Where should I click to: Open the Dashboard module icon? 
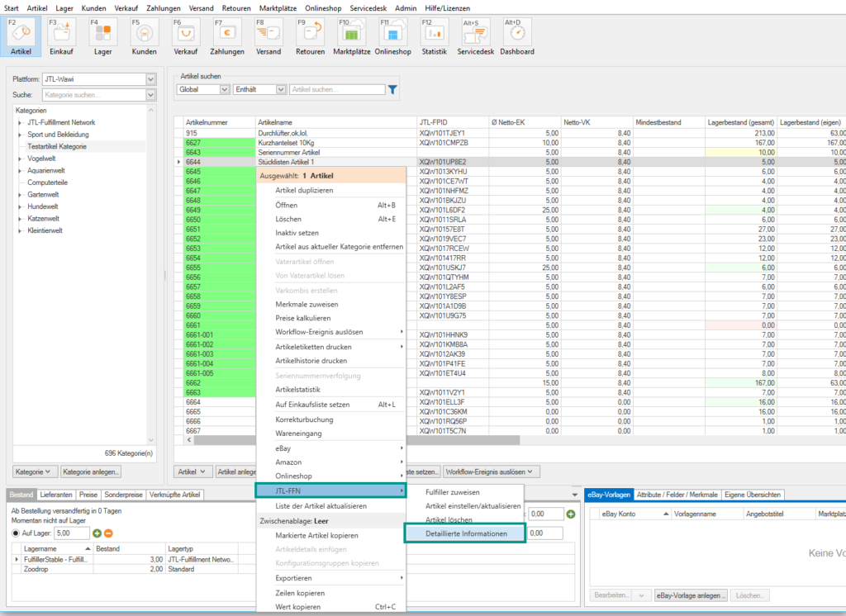click(516, 35)
